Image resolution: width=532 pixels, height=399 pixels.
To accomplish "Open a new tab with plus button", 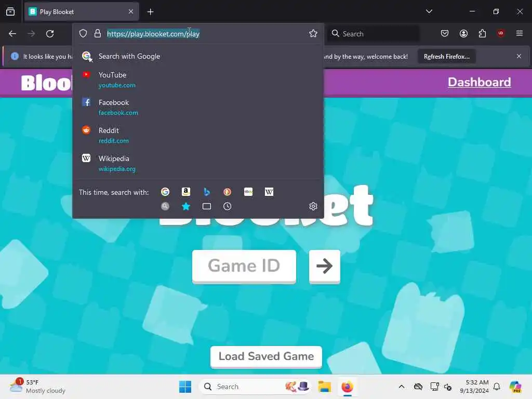I will 150,12.
